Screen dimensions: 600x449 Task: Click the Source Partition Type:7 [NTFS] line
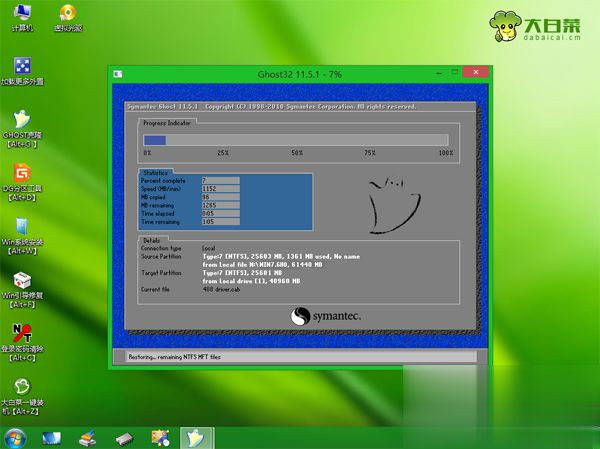281,256
